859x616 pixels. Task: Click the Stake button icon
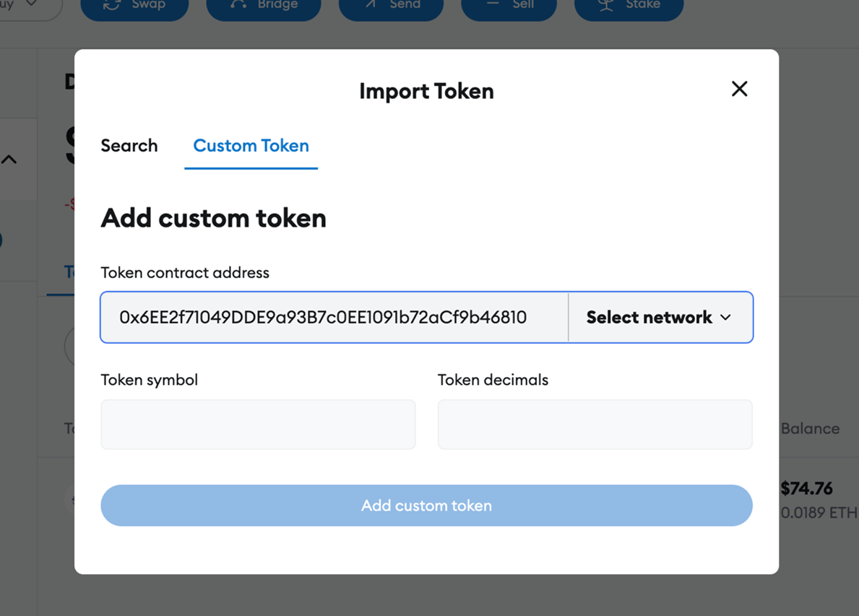point(605,4)
